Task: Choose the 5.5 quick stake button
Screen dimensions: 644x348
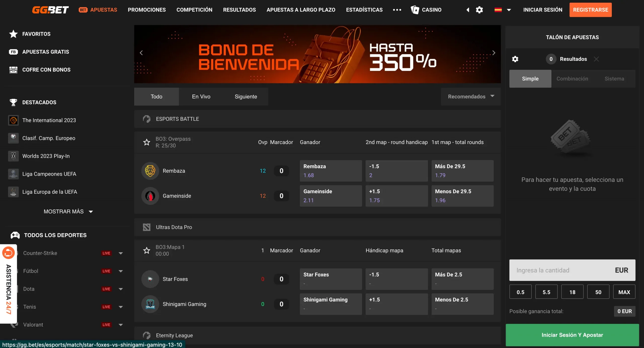Action: click(x=546, y=292)
